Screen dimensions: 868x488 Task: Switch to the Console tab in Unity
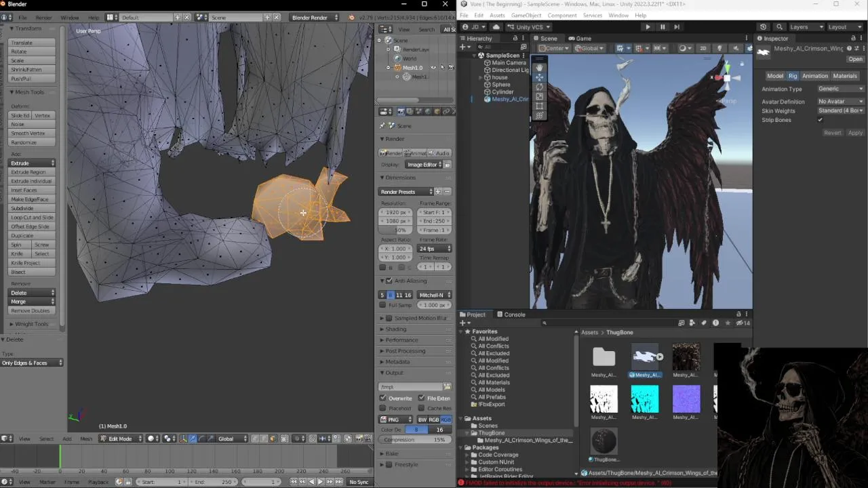511,314
